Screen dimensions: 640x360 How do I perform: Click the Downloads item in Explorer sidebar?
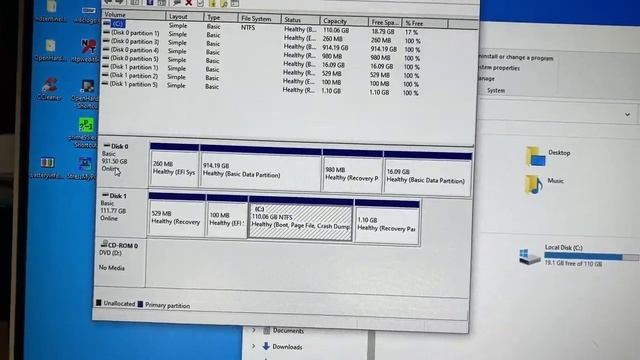coord(287,347)
